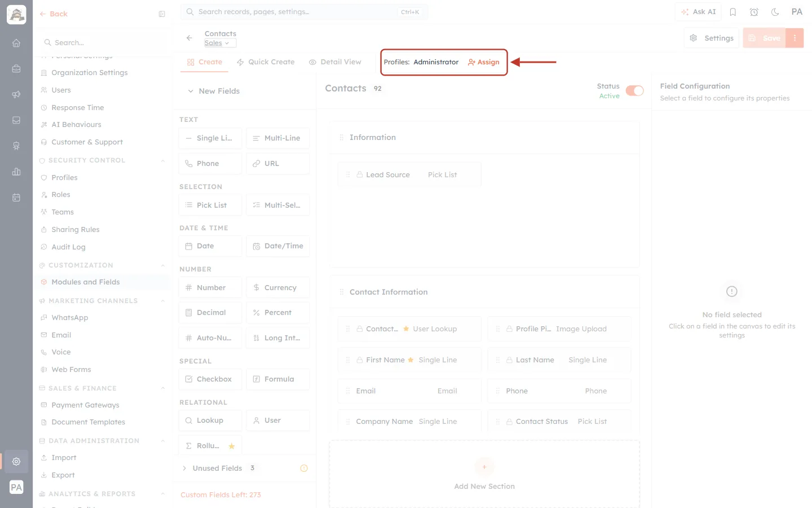812x508 pixels.
Task: Select the Multi-Select field type
Action: (x=278, y=205)
